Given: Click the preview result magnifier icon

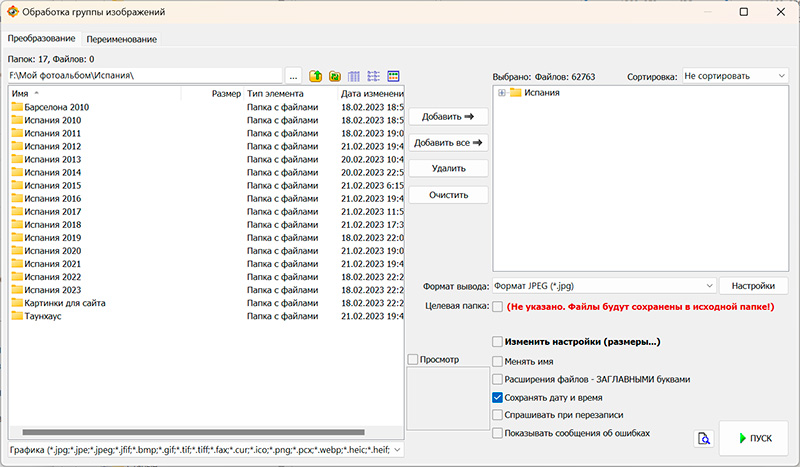Looking at the screenshot, I should (x=703, y=438).
